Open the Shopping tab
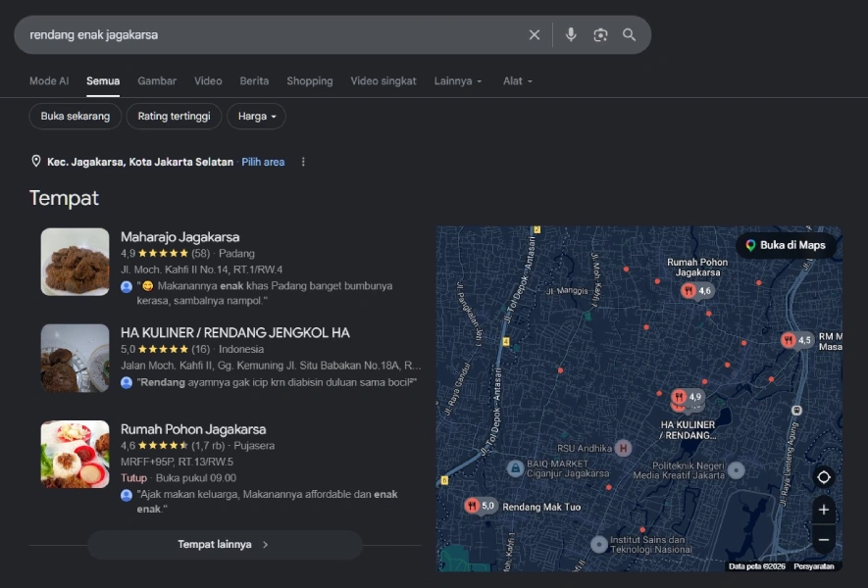868x588 pixels. tap(310, 80)
